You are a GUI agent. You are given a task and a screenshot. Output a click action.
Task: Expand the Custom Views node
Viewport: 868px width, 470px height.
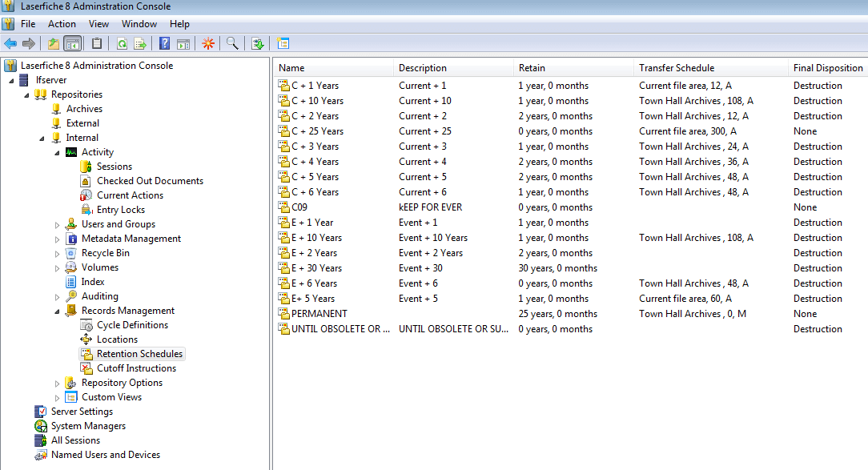click(57, 397)
